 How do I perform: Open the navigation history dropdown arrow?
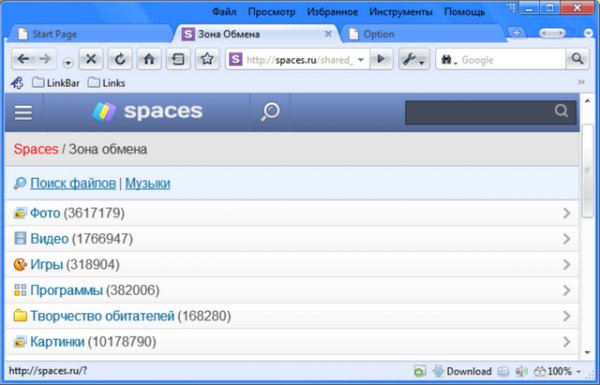[x=68, y=62]
